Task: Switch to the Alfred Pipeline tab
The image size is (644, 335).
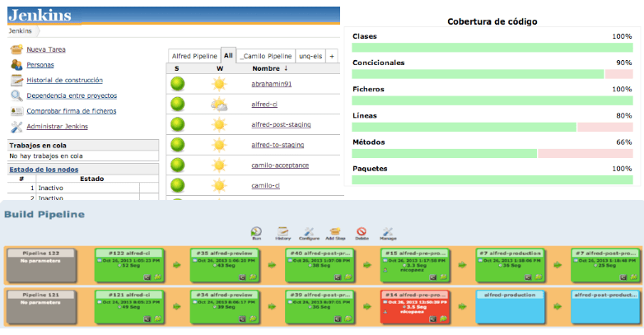Action: pyautogui.click(x=194, y=56)
